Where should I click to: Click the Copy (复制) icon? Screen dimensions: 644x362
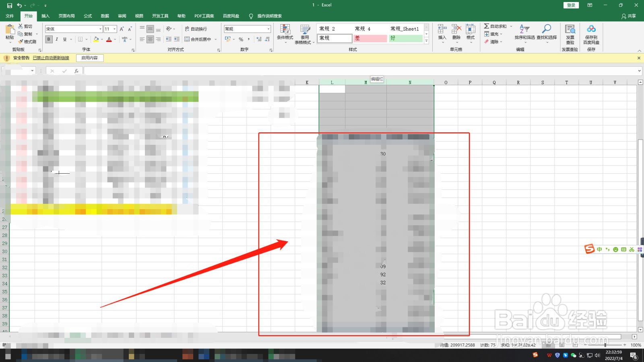21,34
